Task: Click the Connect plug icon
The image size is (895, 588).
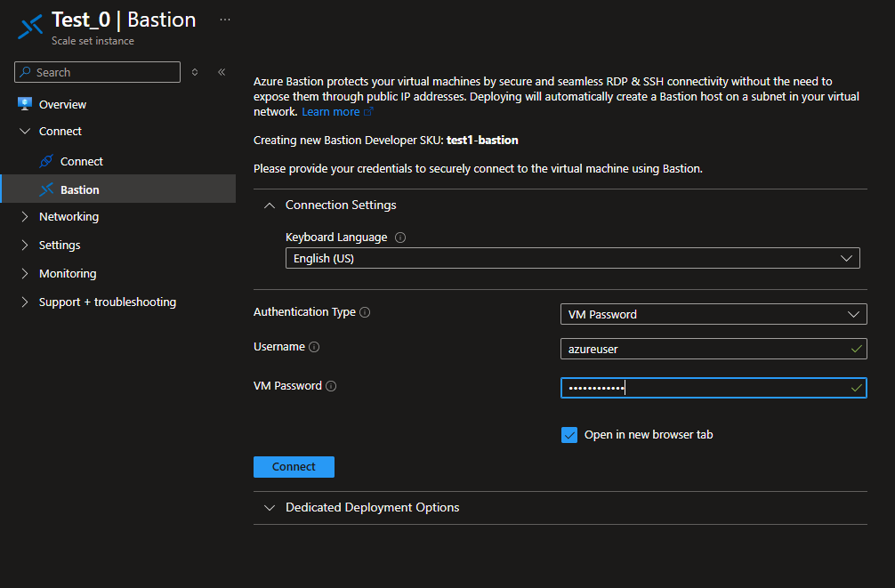Action: coord(46,161)
